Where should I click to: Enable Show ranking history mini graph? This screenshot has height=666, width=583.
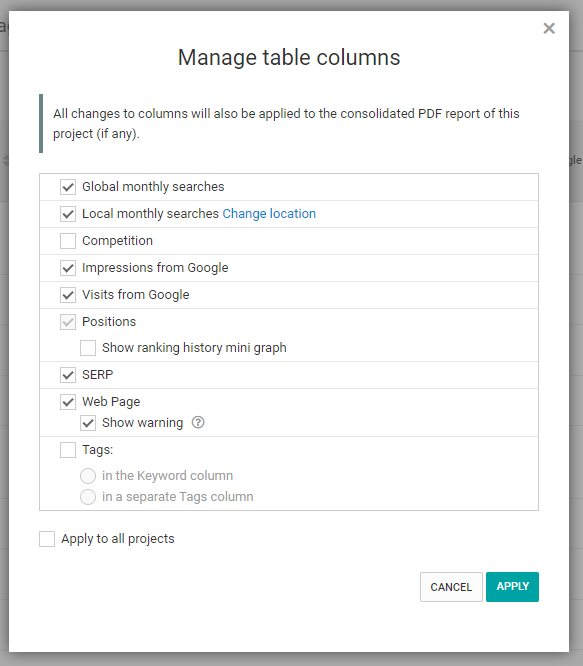click(88, 348)
